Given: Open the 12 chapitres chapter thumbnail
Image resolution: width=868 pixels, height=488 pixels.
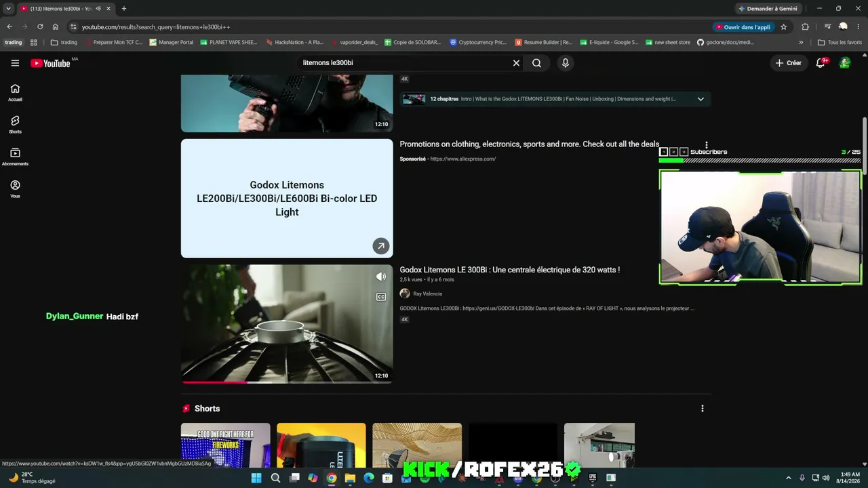Looking at the screenshot, I should [x=414, y=99].
